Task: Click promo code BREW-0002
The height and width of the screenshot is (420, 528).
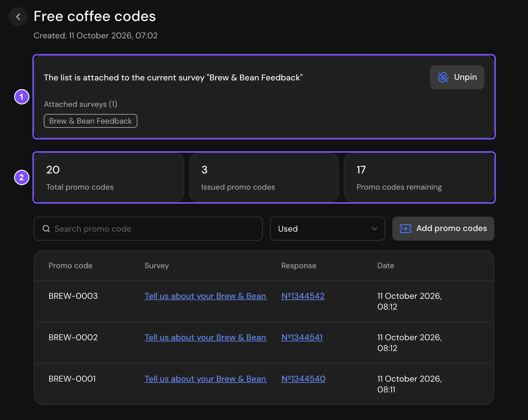Action: 73,337
